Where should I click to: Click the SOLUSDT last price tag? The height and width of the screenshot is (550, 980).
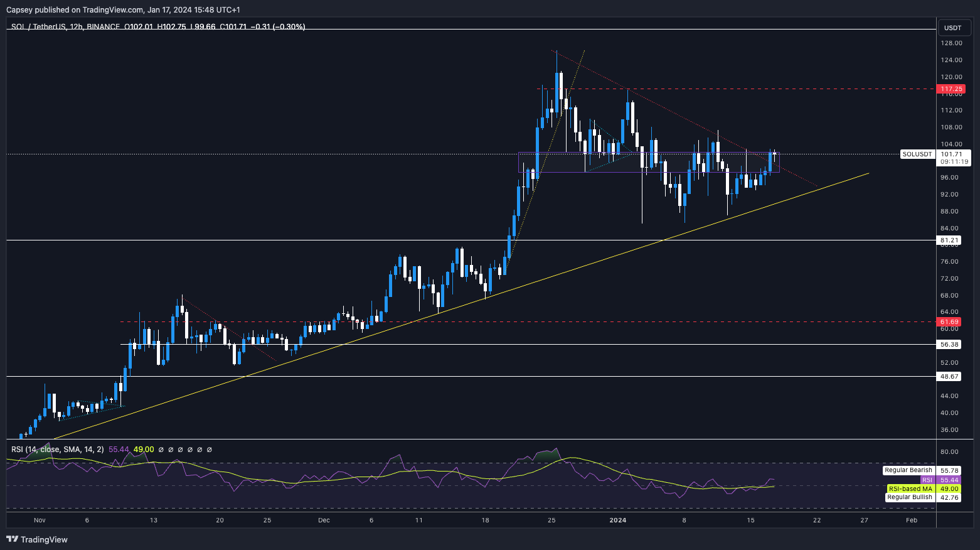917,154
